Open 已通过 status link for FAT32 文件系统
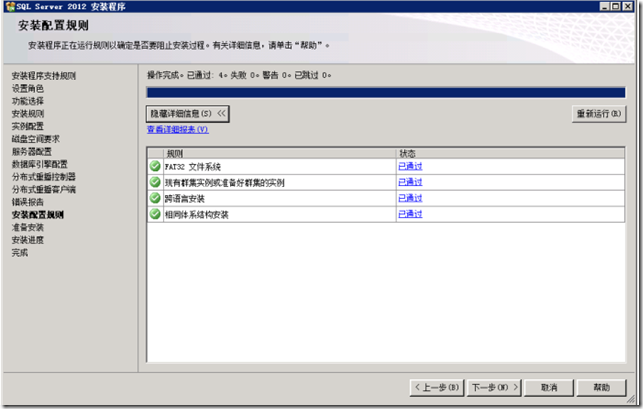 (410, 166)
